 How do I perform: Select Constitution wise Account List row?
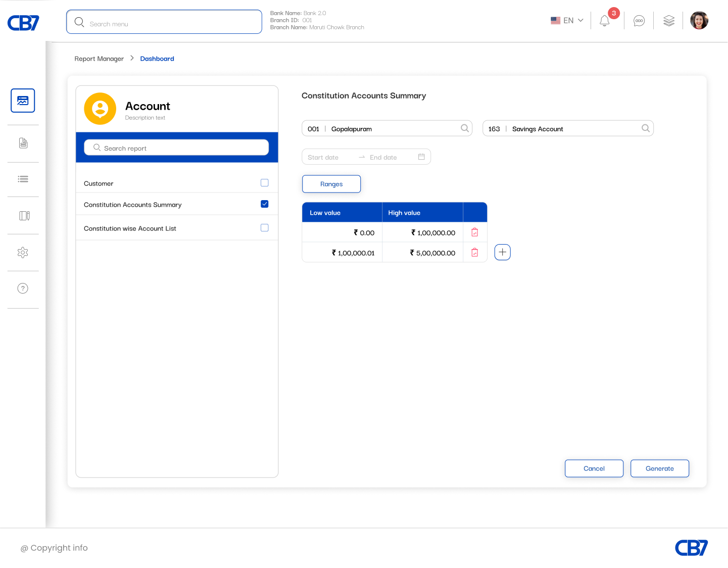pos(177,228)
